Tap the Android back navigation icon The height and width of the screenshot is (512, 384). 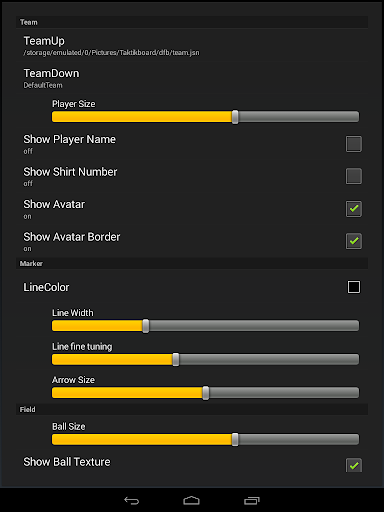(x=131, y=500)
